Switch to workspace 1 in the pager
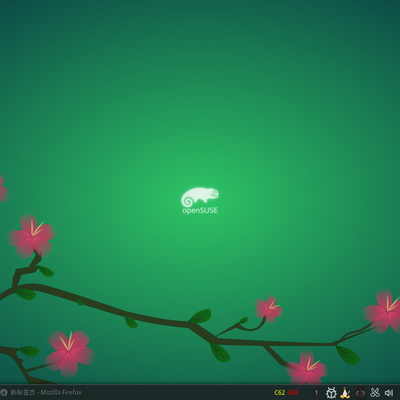 click(316, 393)
